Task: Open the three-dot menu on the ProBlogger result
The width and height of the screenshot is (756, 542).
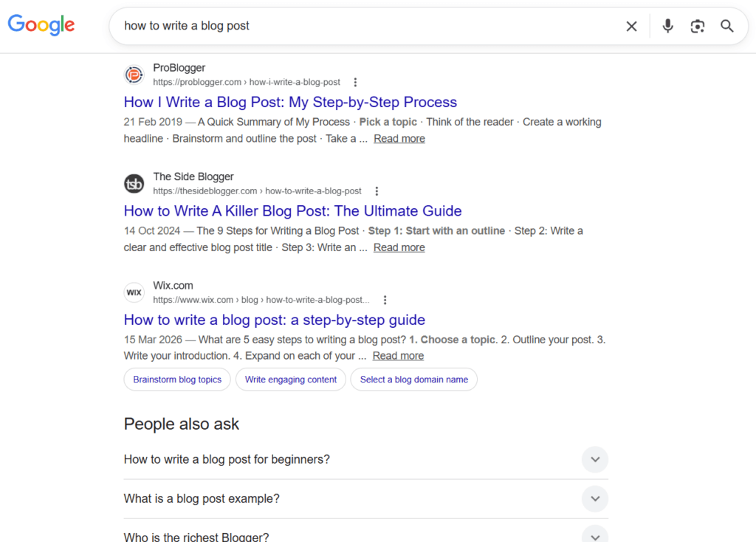Action: click(x=356, y=82)
